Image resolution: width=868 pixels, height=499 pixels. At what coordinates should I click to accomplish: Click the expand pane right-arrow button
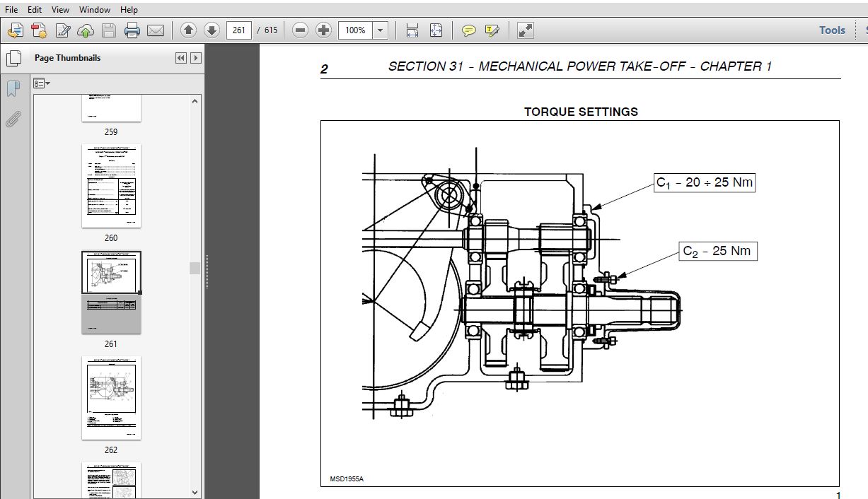click(x=196, y=58)
